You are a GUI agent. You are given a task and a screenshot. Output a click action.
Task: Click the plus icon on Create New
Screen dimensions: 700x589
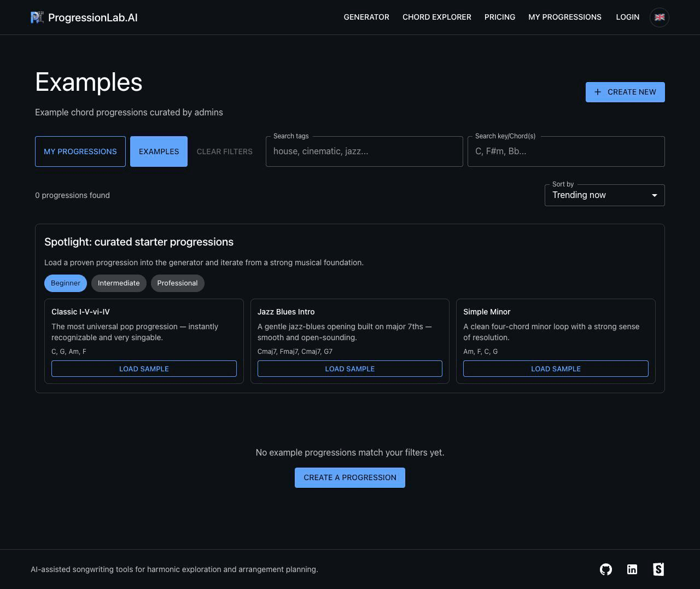pyautogui.click(x=598, y=92)
